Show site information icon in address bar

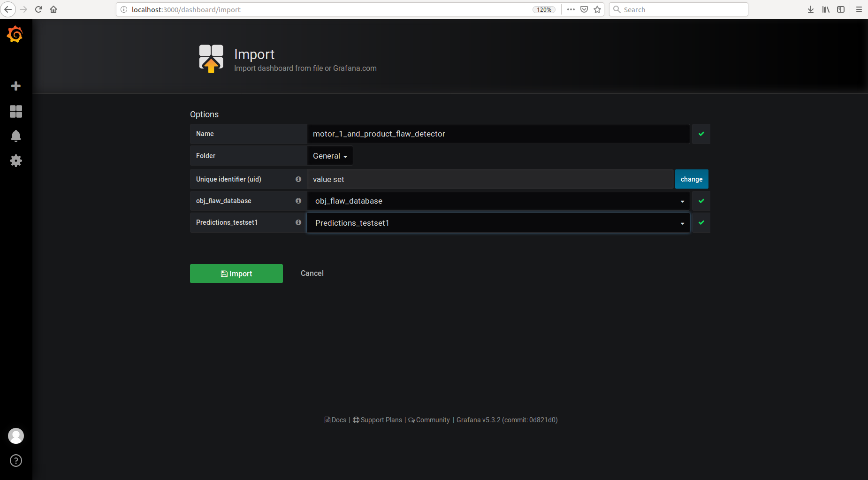pos(124,9)
